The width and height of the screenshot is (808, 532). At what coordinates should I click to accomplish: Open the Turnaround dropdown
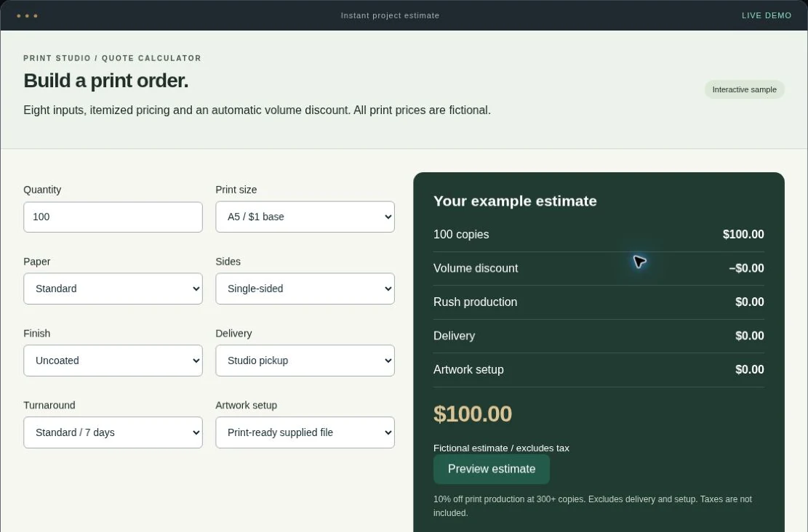(113, 432)
